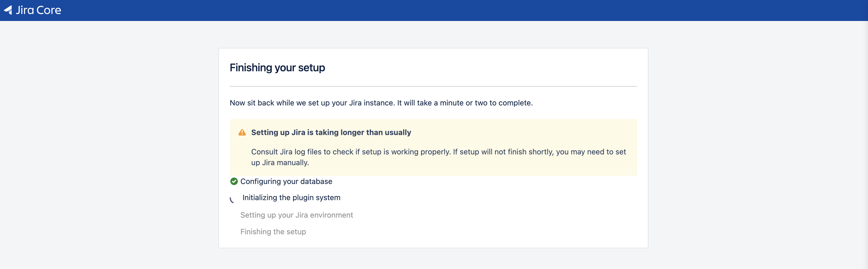The width and height of the screenshot is (868, 269).
Task: Click the word Core in header
Action: pyautogui.click(x=49, y=10)
